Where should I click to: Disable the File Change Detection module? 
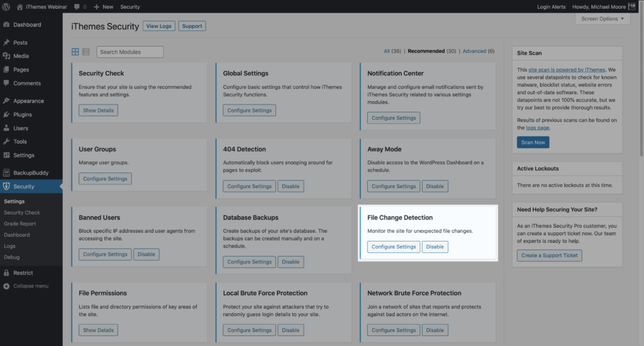tap(435, 247)
